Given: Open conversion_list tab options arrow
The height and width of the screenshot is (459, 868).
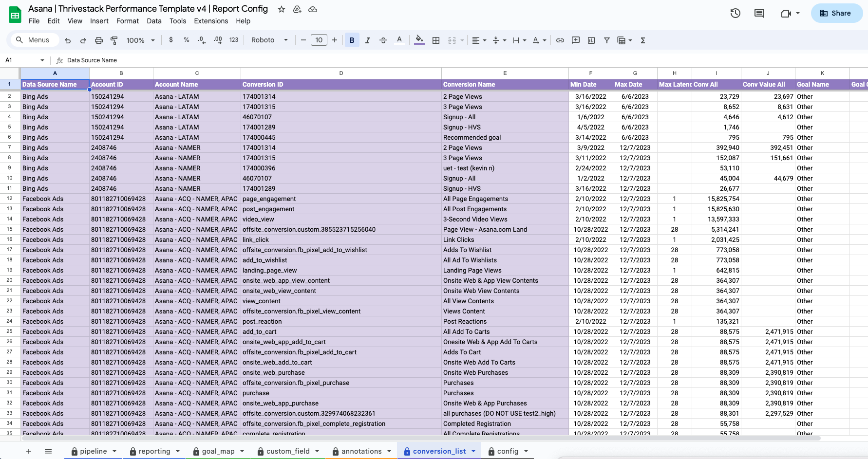Looking at the screenshot, I should [x=473, y=451].
